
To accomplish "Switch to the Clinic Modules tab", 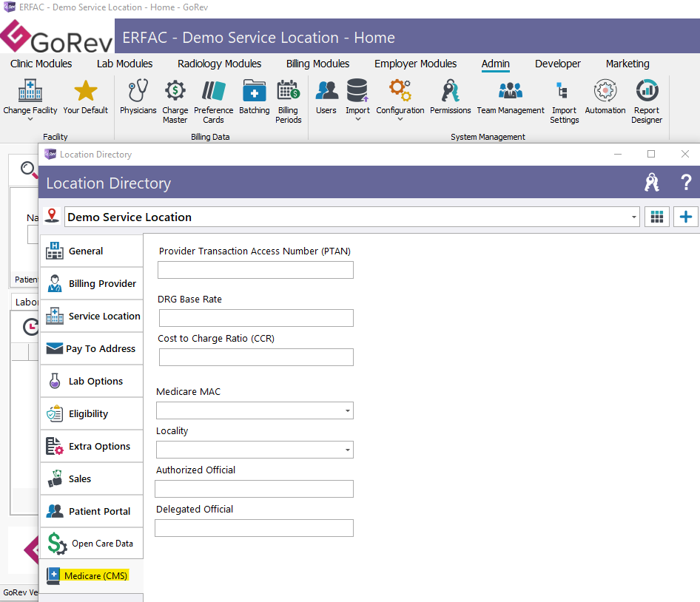I will pyautogui.click(x=41, y=64).
